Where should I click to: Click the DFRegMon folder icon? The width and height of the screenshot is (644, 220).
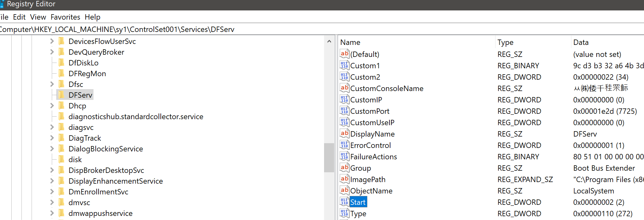point(62,73)
